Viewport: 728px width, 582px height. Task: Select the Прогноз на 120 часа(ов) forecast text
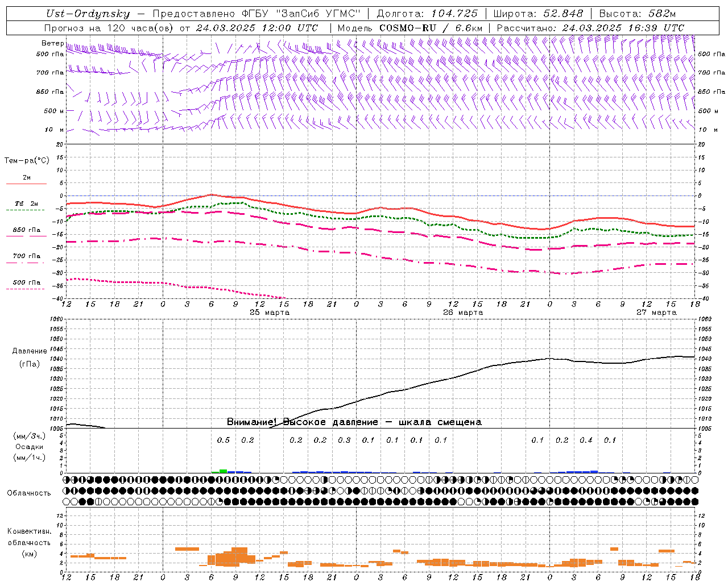click(109, 28)
